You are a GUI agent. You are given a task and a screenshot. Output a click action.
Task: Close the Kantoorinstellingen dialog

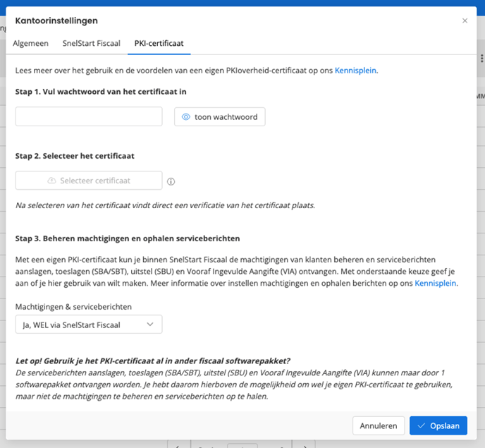point(465,20)
